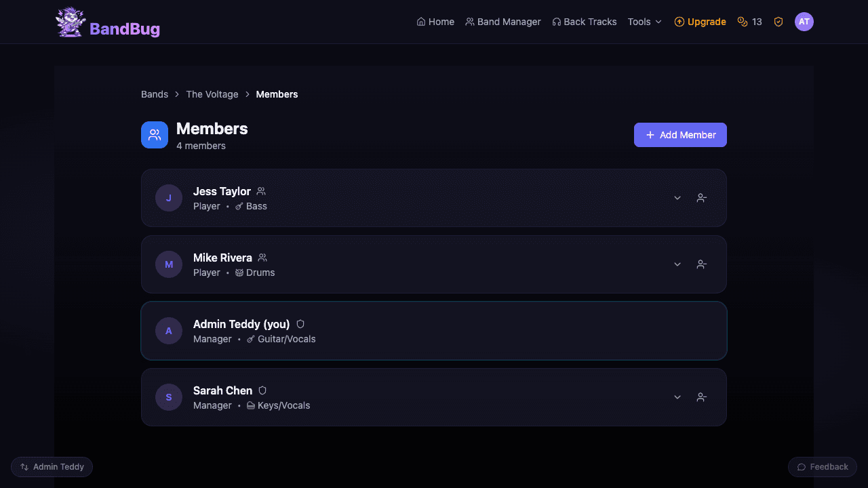Expand Jess Taylor's member details chevron
Screen dimensions: 868x488
point(677,197)
